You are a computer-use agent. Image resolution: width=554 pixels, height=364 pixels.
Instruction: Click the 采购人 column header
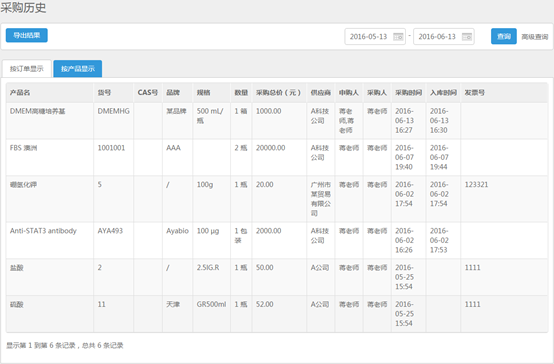point(377,93)
